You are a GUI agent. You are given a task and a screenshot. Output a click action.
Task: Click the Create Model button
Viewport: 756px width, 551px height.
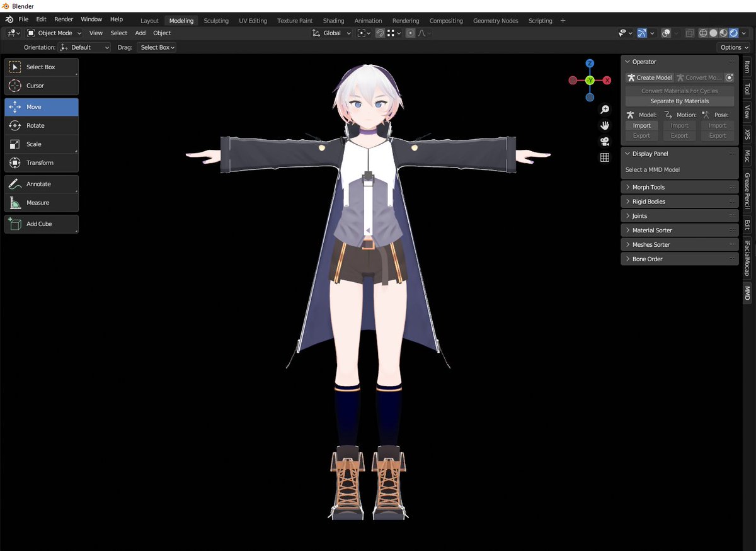pyautogui.click(x=650, y=78)
